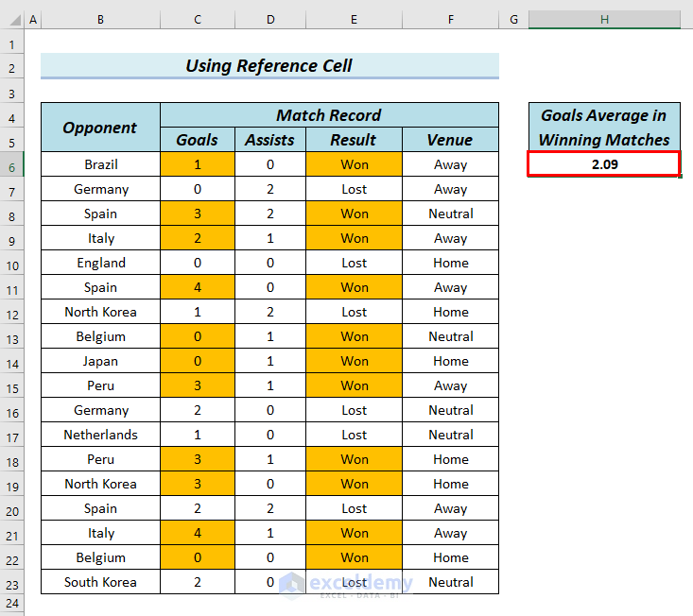
Task: Click the Goals column heading
Action: (198, 140)
